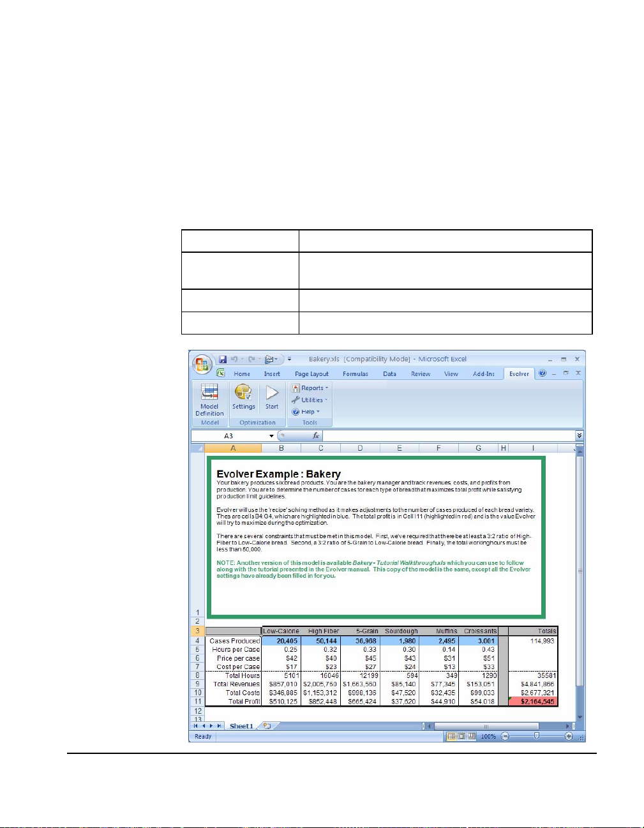Screen dimensions: 644x828
Task: Zoom in with the plus button
Action: (569, 737)
